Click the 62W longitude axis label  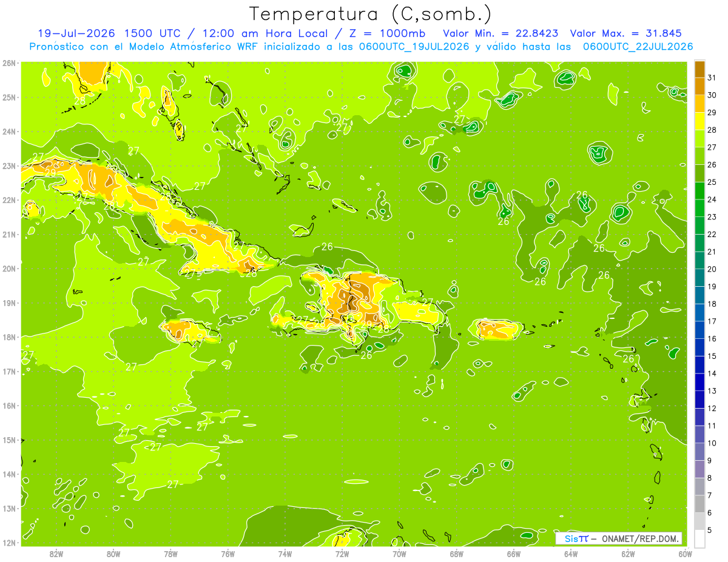click(628, 554)
